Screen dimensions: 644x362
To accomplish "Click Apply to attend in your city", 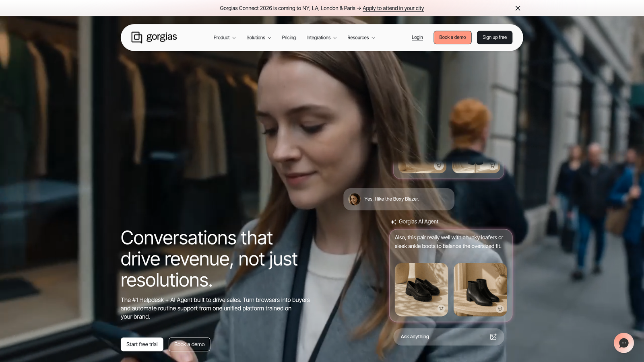I will coord(393,8).
